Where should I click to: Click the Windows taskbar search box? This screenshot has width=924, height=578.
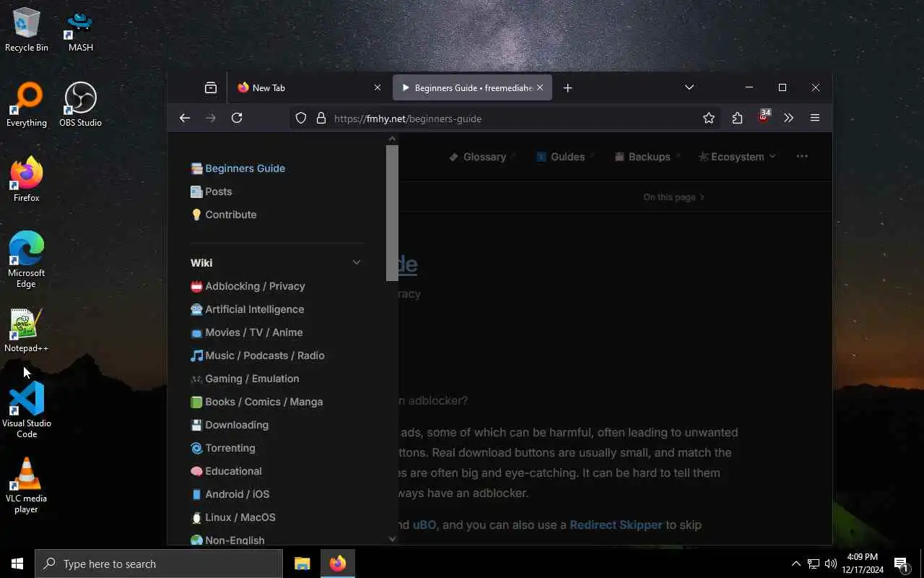[x=159, y=564]
